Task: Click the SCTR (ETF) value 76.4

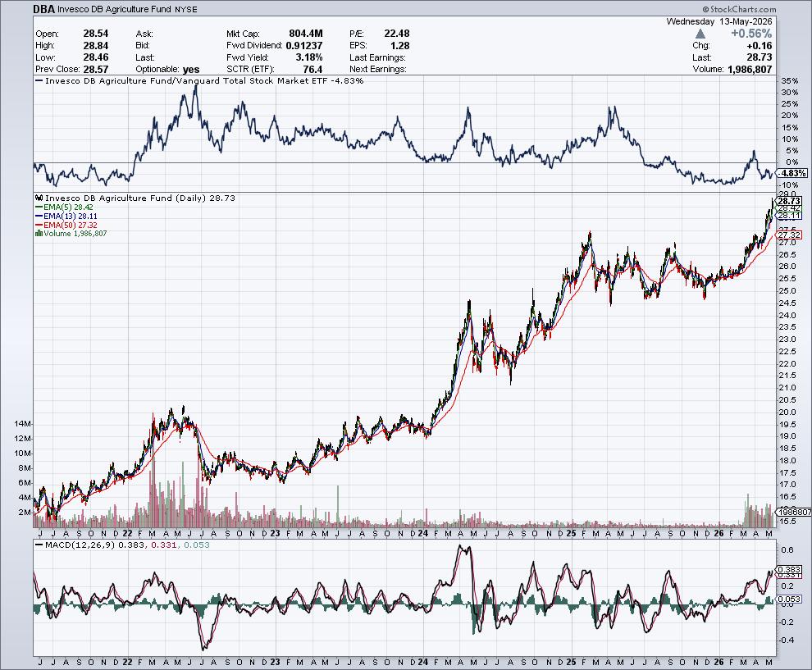Action: (x=312, y=70)
